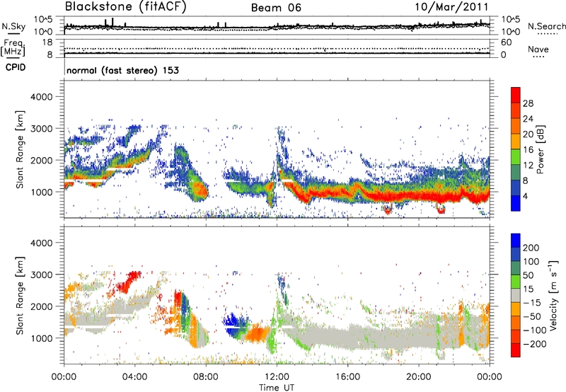This screenshot has height=392, width=566.
Task: Click the red power echo band near 20:00
Action: 419,197
